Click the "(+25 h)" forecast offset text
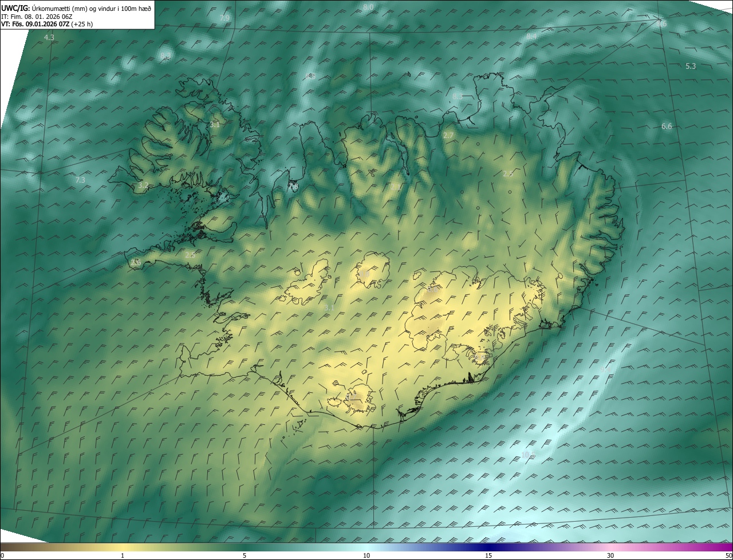This screenshot has width=733, height=560. (x=82, y=24)
